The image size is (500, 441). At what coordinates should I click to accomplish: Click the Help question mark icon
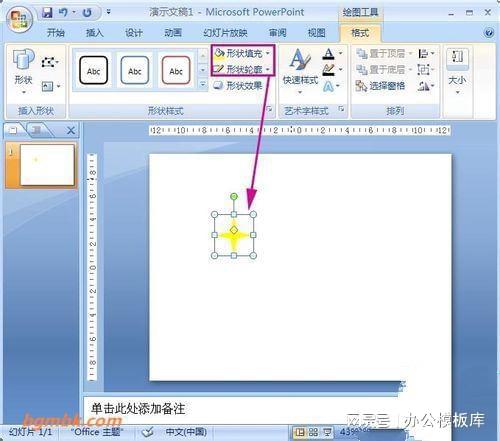(x=488, y=33)
